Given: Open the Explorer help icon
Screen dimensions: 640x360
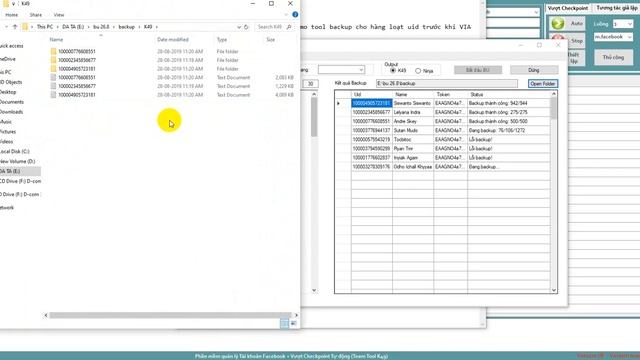Looking at the screenshot, I should click(295, 15).
